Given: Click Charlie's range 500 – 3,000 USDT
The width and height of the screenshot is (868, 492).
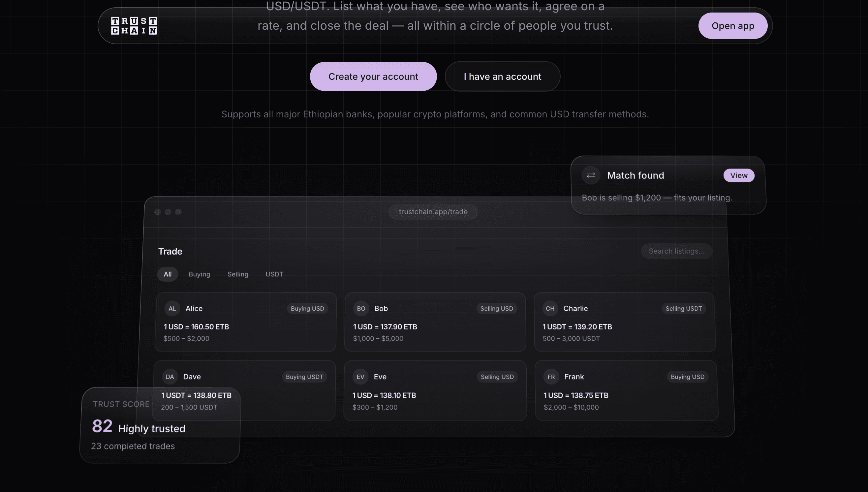Looking at the screenshot, I should coord(571,339).
